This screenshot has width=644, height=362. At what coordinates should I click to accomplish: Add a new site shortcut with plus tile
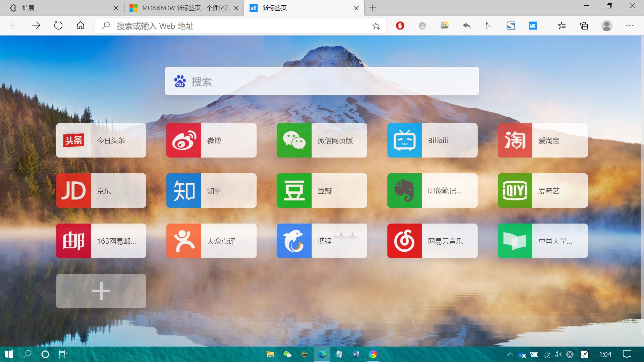(x=101, y=291)
